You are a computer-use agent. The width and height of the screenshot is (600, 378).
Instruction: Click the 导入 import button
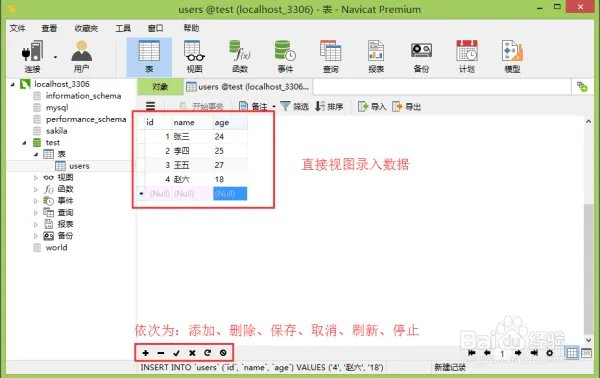[x=372, y=106]
